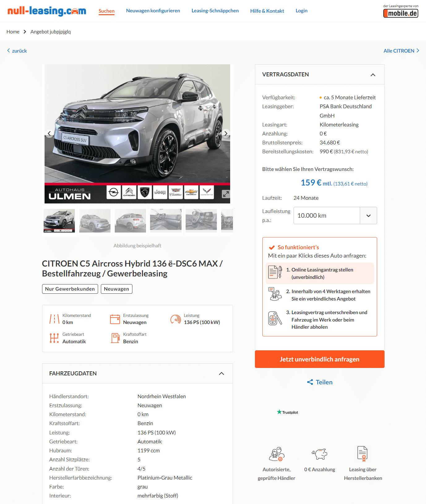Click the next image arrow on car photo
The width and height of the screenshot is (426, 504).
pyautogui.click(x=226, y=133)
